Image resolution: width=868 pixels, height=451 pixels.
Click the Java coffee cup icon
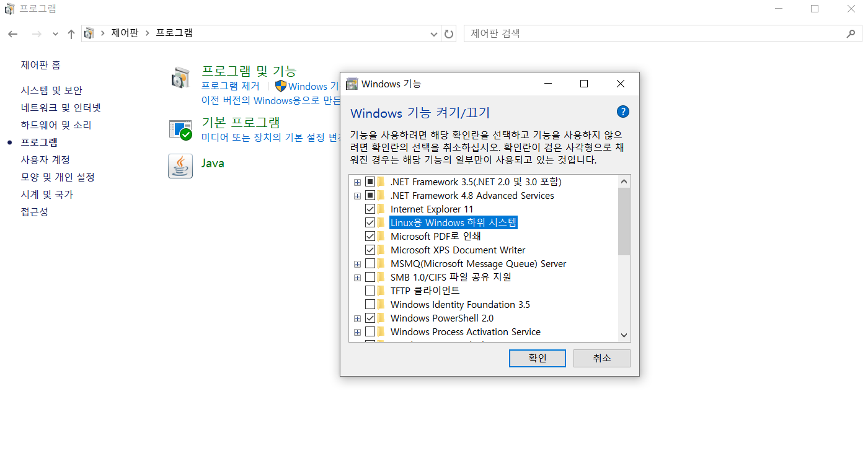point(180,166)
